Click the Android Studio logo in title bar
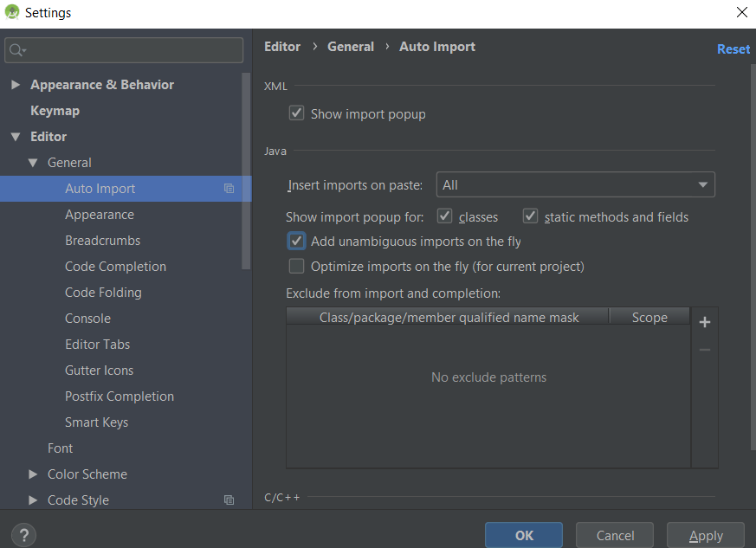 click(11, 12)
